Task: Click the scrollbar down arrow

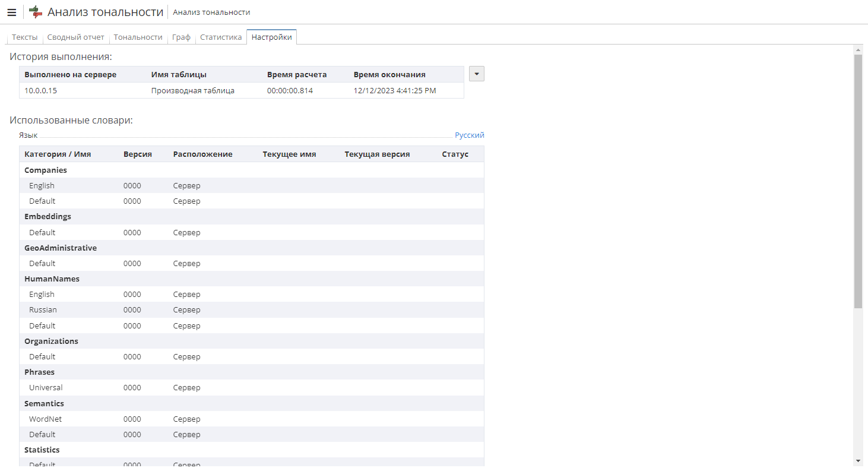Action: click(x=858, y=461)
